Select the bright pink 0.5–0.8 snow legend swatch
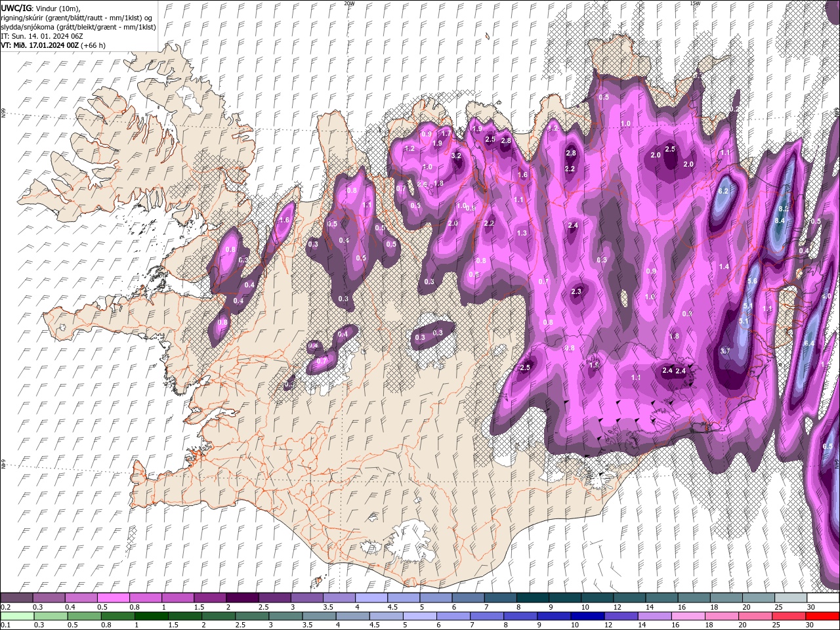This screenshot has height=630, width=840. point(113,598)
